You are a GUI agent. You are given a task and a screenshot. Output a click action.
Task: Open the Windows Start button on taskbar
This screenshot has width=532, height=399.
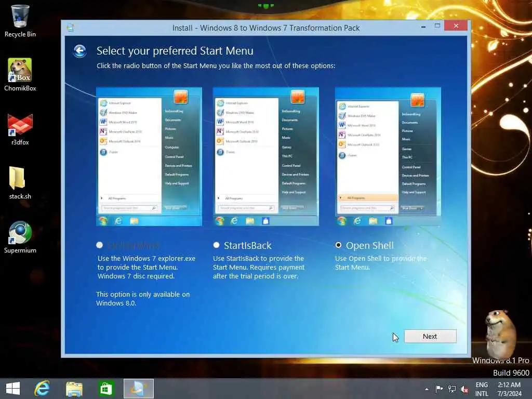click(x=13, y=389)
